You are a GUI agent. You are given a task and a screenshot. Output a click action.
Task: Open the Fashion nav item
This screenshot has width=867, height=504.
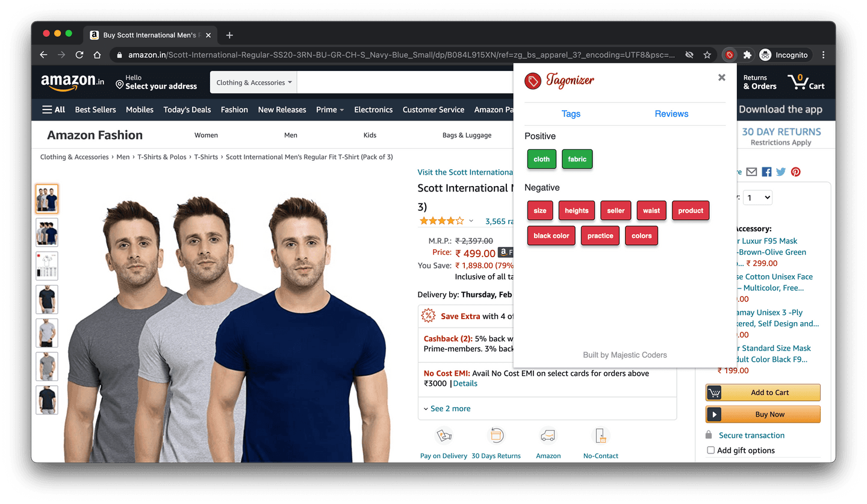234,110
